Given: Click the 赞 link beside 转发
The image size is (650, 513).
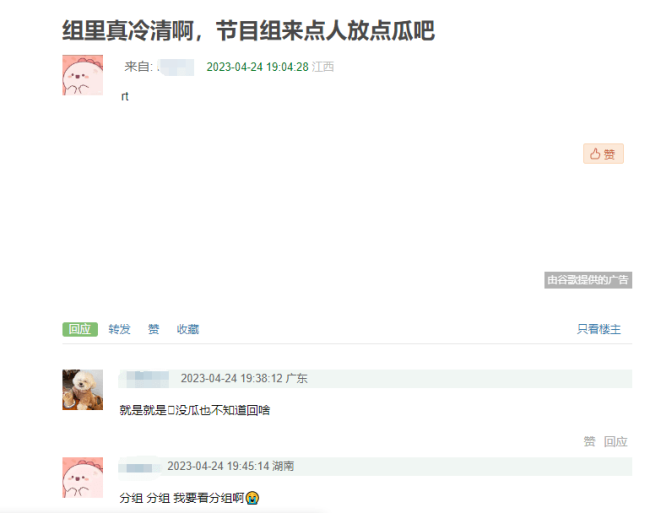Looking at the screenshot, I should click(153, 329).
